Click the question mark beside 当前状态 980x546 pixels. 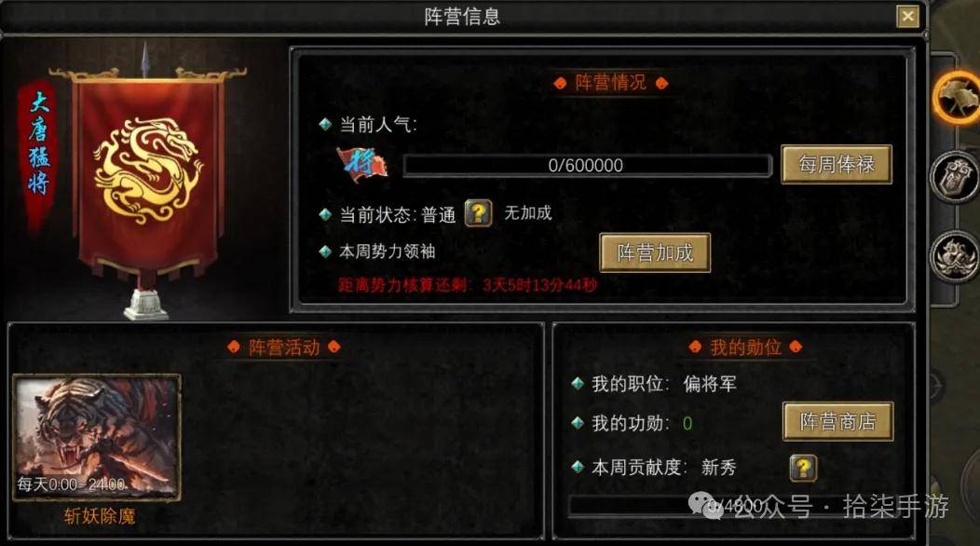pyautogui.click(x=478, y=213)
